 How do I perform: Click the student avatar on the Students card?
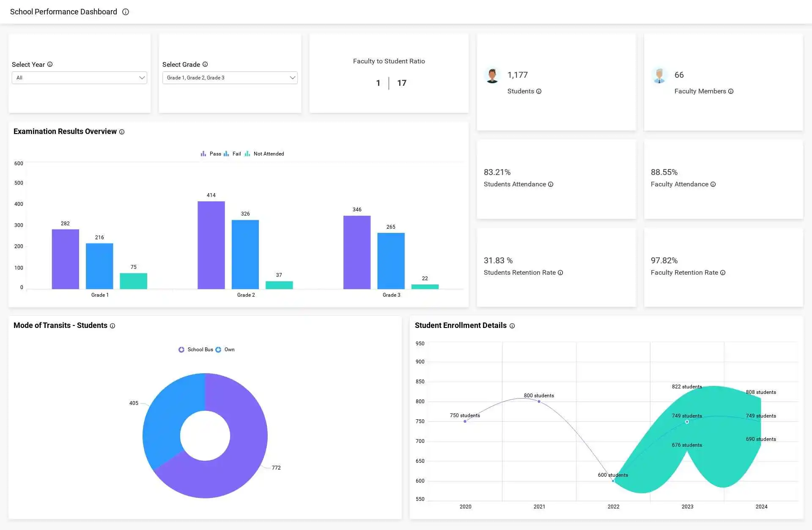(492, 75)
